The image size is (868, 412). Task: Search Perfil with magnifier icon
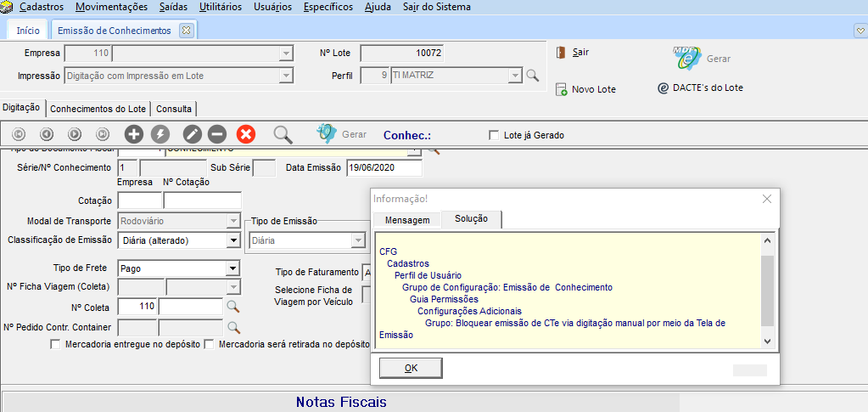tap(532, 76)
